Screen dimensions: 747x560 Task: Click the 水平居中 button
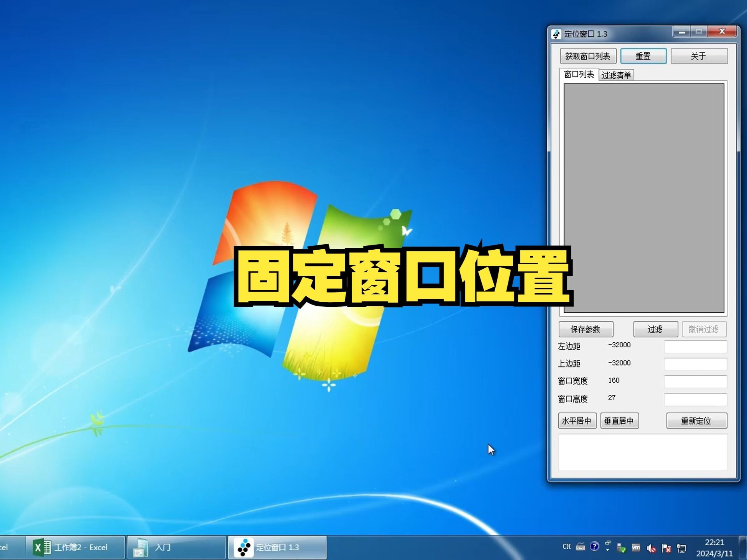pos(577,421)
